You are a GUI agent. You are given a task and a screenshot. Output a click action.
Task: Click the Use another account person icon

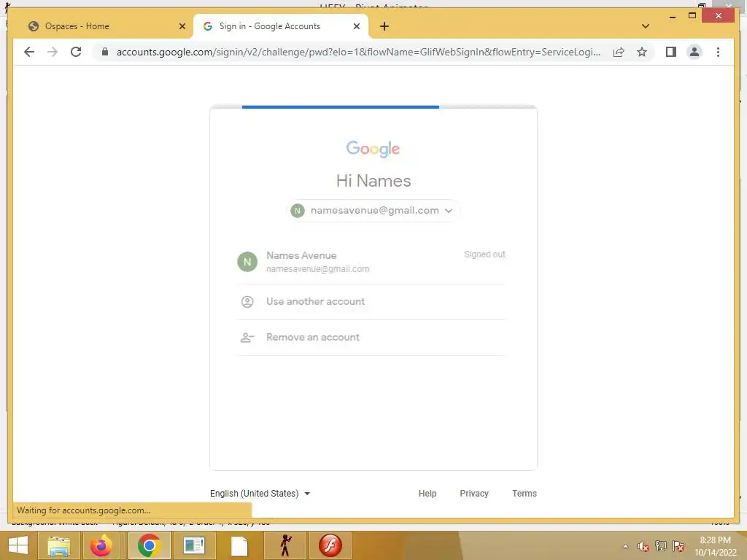[247, 302]
